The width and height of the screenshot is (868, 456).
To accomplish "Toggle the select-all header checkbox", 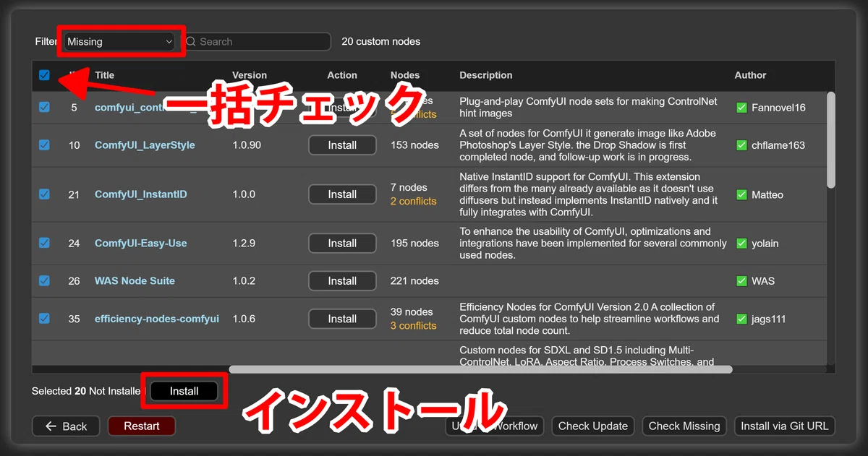I will [44, 75].
